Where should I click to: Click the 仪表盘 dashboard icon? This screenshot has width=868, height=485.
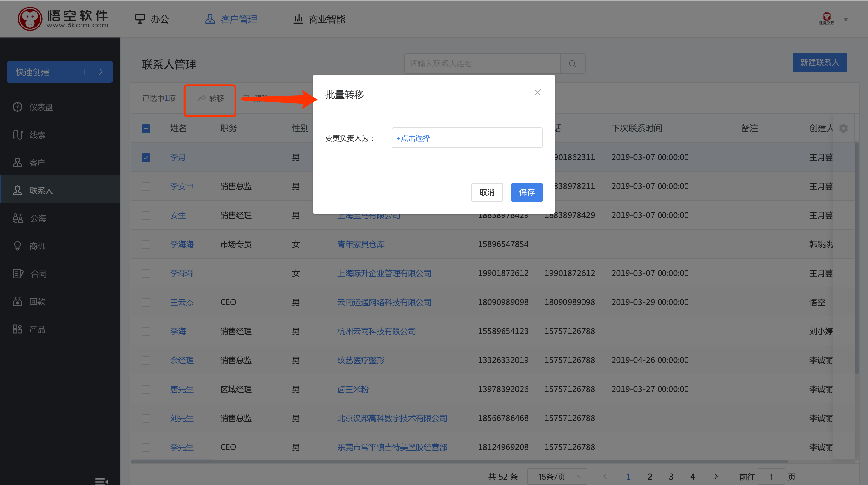pyautogui.click(x=18, y=107)
